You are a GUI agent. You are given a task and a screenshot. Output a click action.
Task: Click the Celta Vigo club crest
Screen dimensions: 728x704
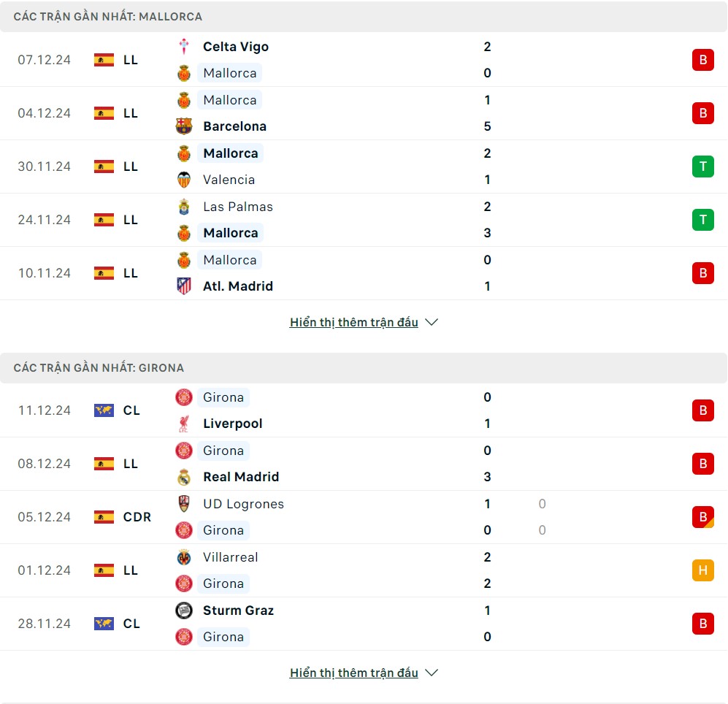click(x=184, y=47)
